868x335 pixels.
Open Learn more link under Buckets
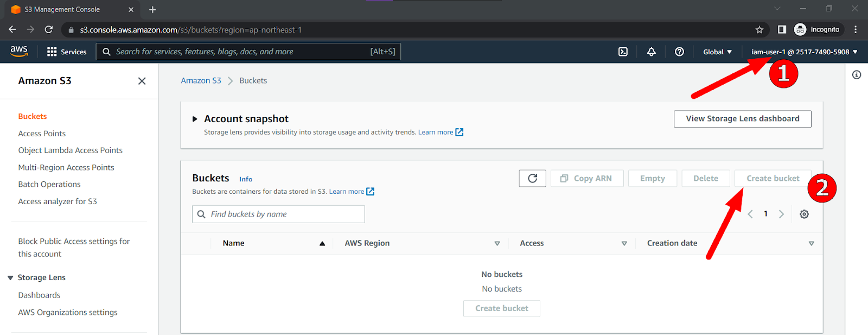(x=347, y=191)
